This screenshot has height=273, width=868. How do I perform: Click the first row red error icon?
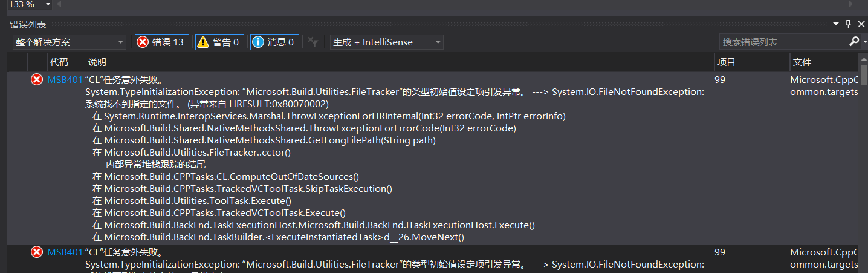point(37,79)
